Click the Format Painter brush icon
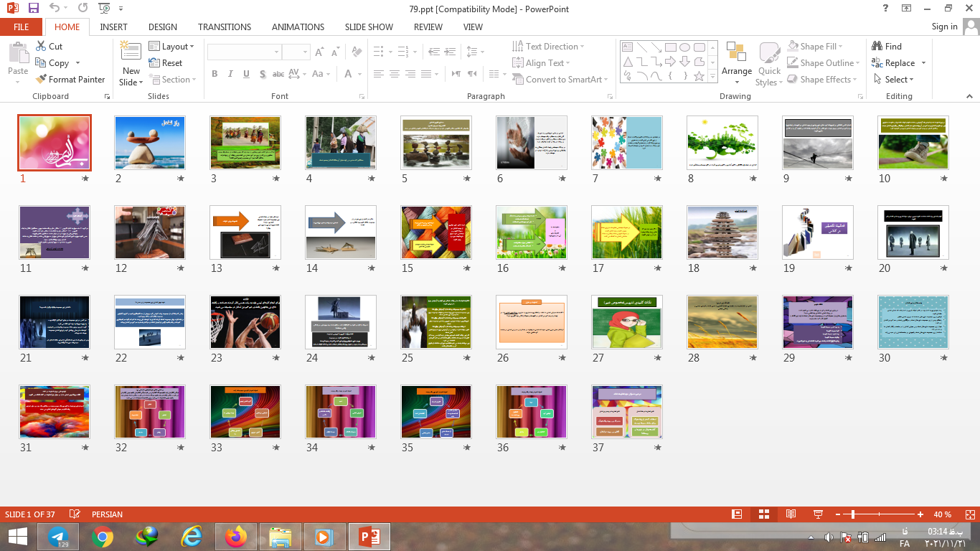The width and height of the screenshot is (980, 551). tap(40, 80)
